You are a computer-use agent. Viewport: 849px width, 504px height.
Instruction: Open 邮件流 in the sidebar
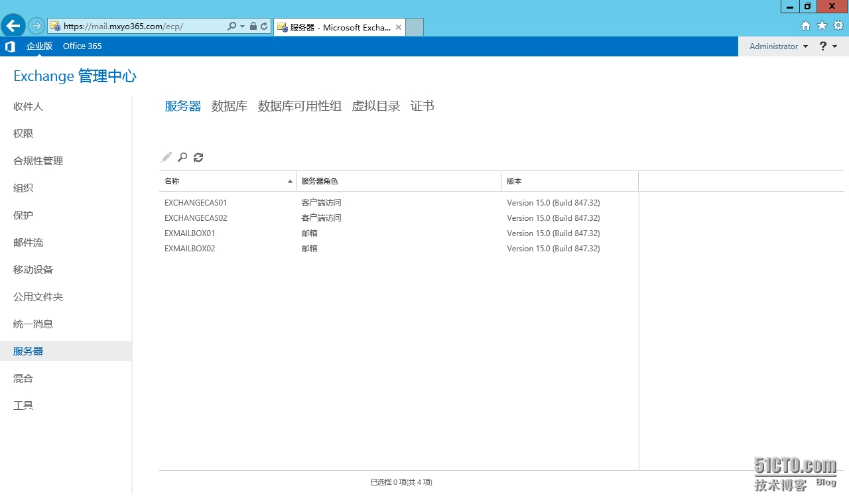tap(29, 243)
